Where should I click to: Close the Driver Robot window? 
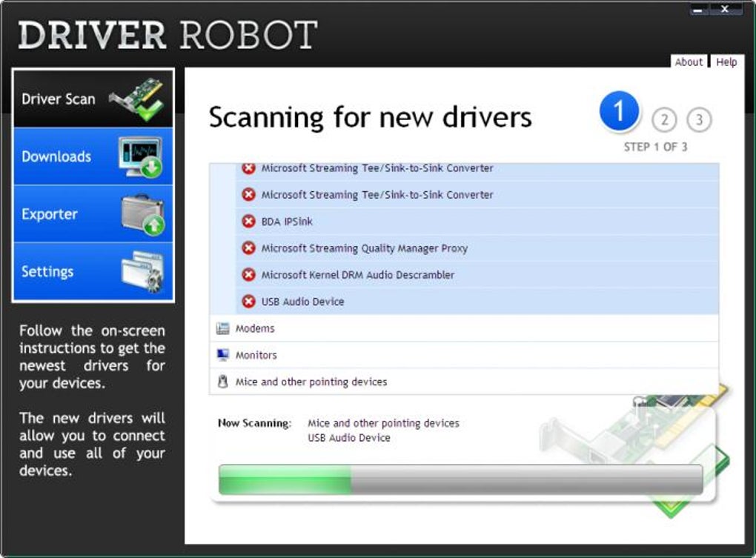click(x=725, y=9)
